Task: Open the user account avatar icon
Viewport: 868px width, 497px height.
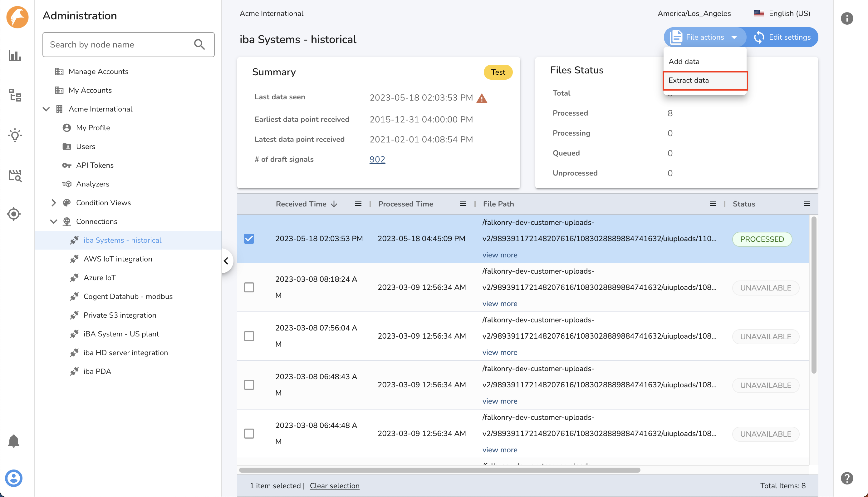Action: click(14, 478)
